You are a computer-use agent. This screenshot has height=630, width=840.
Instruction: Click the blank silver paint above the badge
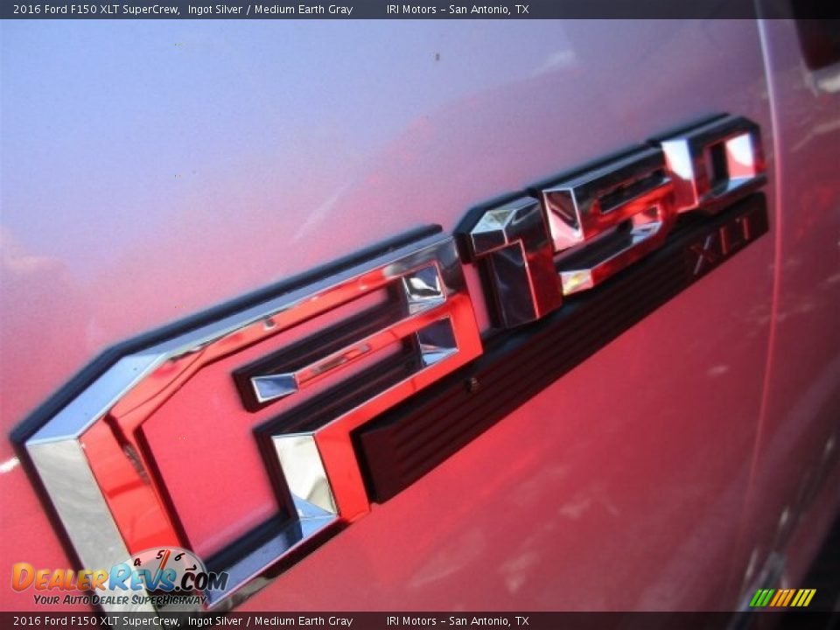(x=262, y=131)
